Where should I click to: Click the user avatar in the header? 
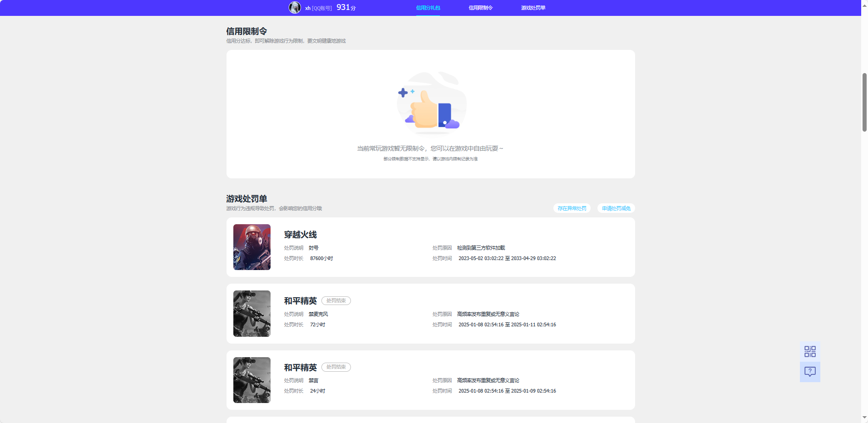pyautogui.click(x=295, y=7)
